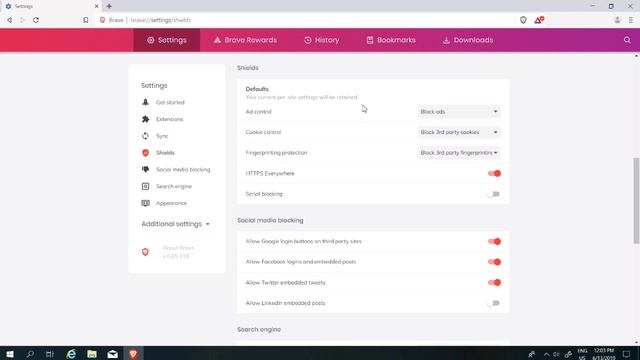Close the Settings browser tab

96,6
